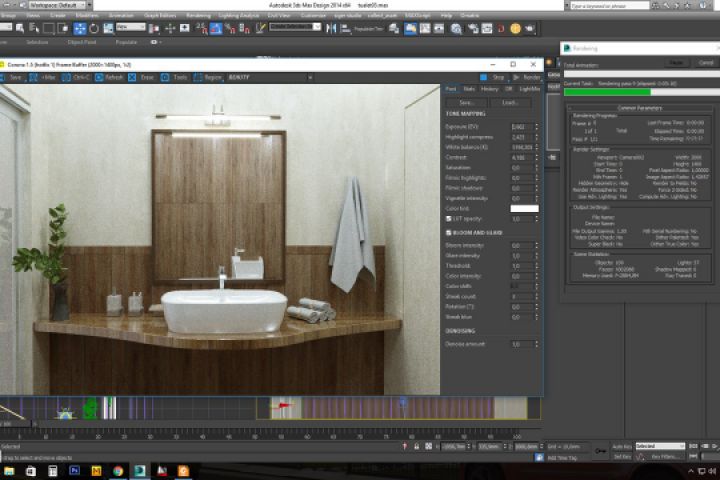Open the BEAUTY render pass dropdown
720x480 pixels.
(240, 77)
